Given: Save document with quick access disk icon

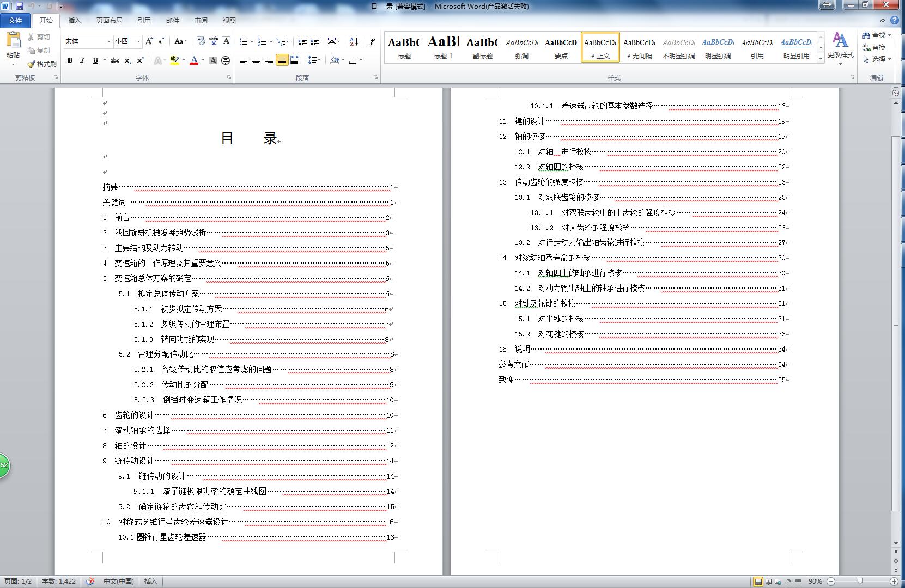Looking at the screenshot, I should [x=20, y=6].
